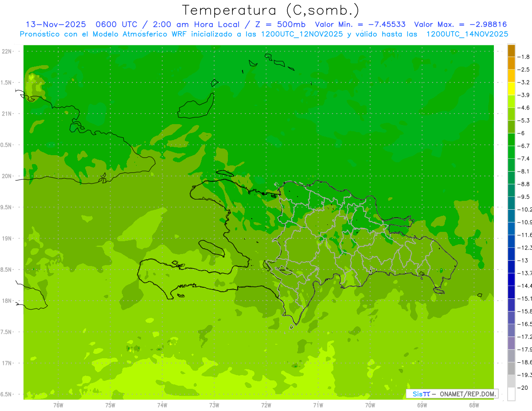The image size is (532, 411).
Task: Click the '71W' longitude label
Action: point(318,405)
